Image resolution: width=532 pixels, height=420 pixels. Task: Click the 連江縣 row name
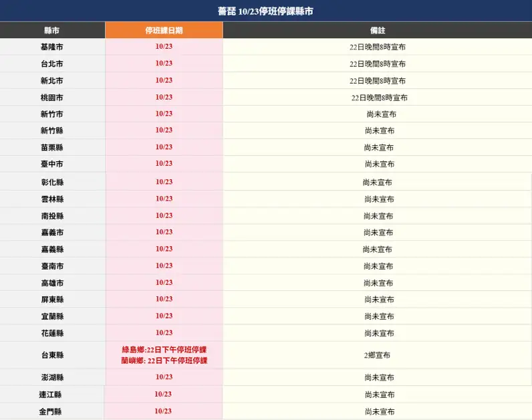coord(50,395)
